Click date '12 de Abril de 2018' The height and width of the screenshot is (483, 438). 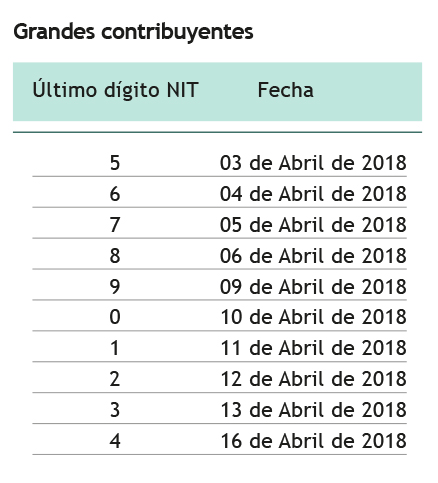click(x=313, y=379)
